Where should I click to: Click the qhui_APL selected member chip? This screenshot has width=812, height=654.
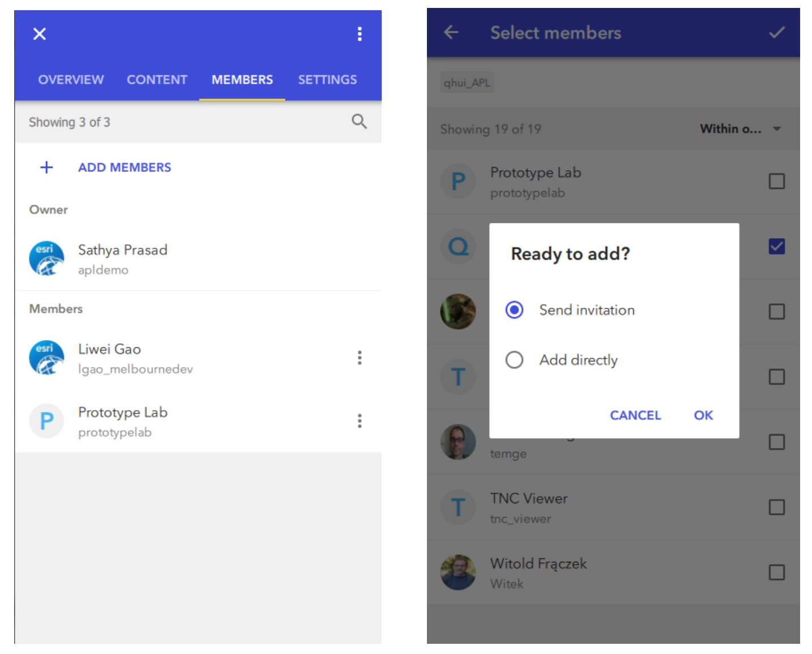pyautogui.click(x=467, y=83)
